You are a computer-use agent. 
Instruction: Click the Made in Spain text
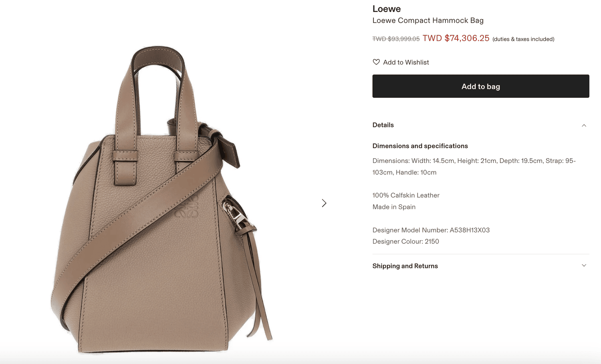coord(394,207)
